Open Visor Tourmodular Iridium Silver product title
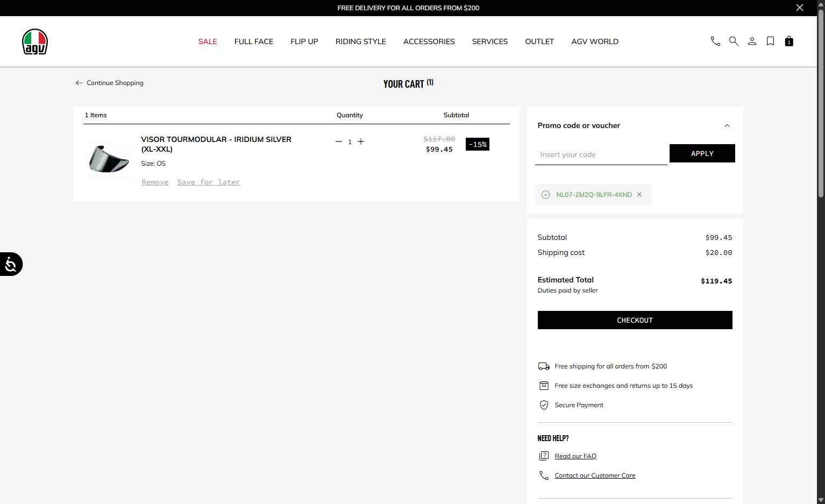825x504 pixels. click(x=216, y=144)
